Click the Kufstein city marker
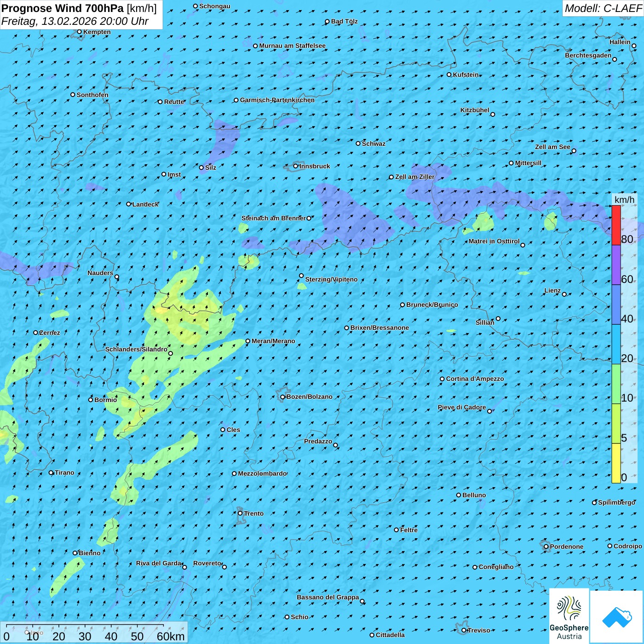Screen dimensions: 644x644 pyautogui.click(x=449, y=75)
